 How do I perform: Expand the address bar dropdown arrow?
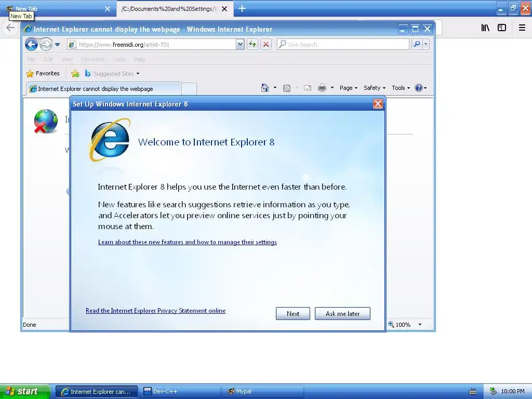[240, 45]
